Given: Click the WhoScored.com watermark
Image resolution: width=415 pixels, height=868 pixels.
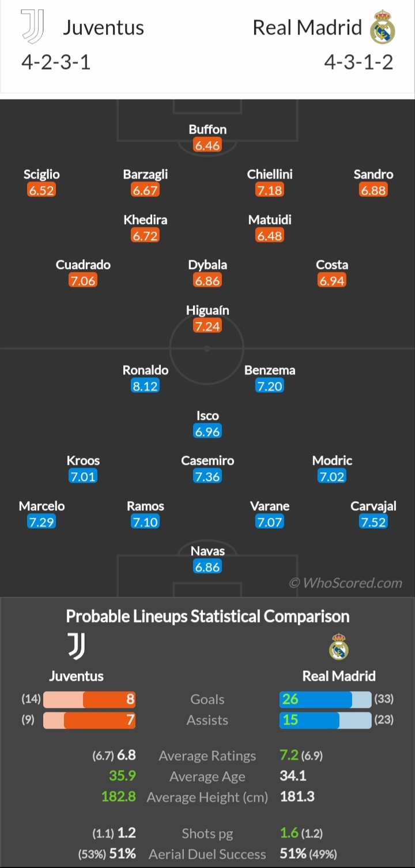Looking at the screenshot, I should point(345,583).
